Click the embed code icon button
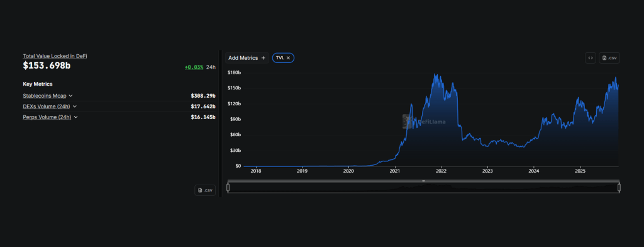 tap(590, 58)
